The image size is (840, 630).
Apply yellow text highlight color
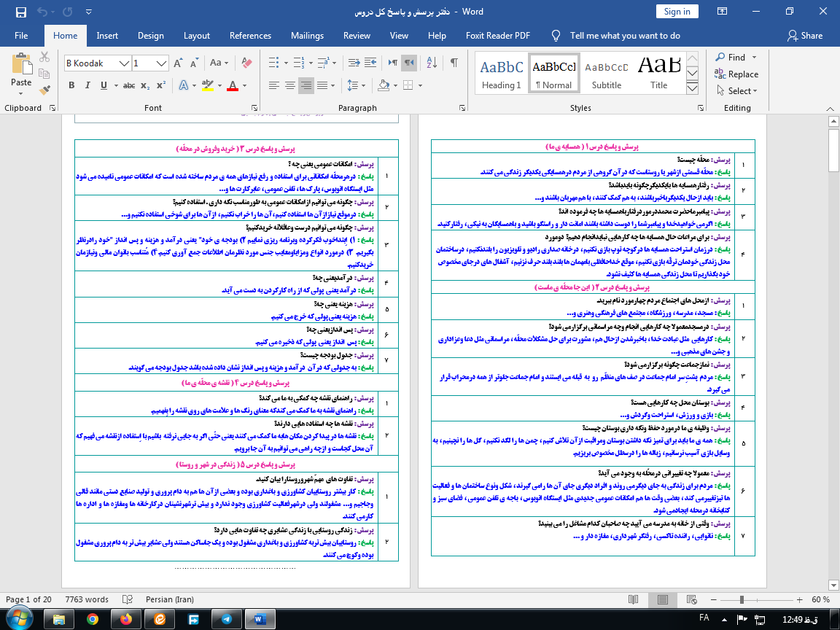click(207, 85)
